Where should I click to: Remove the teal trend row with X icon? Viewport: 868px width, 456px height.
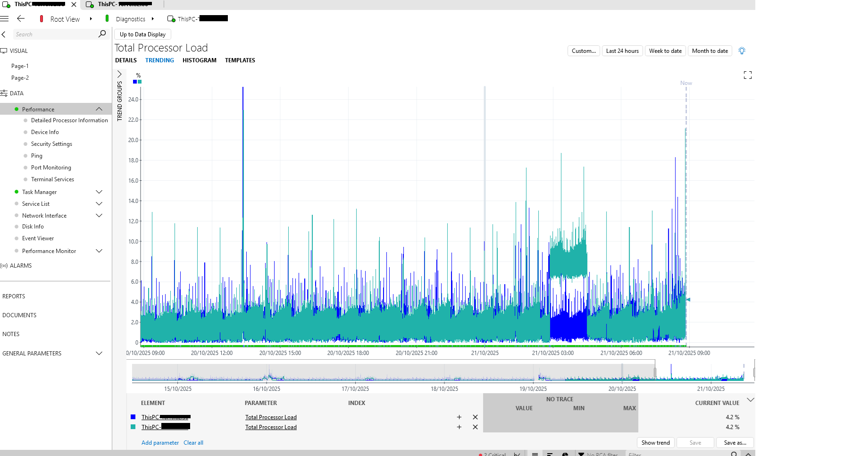tap(475, 427)
